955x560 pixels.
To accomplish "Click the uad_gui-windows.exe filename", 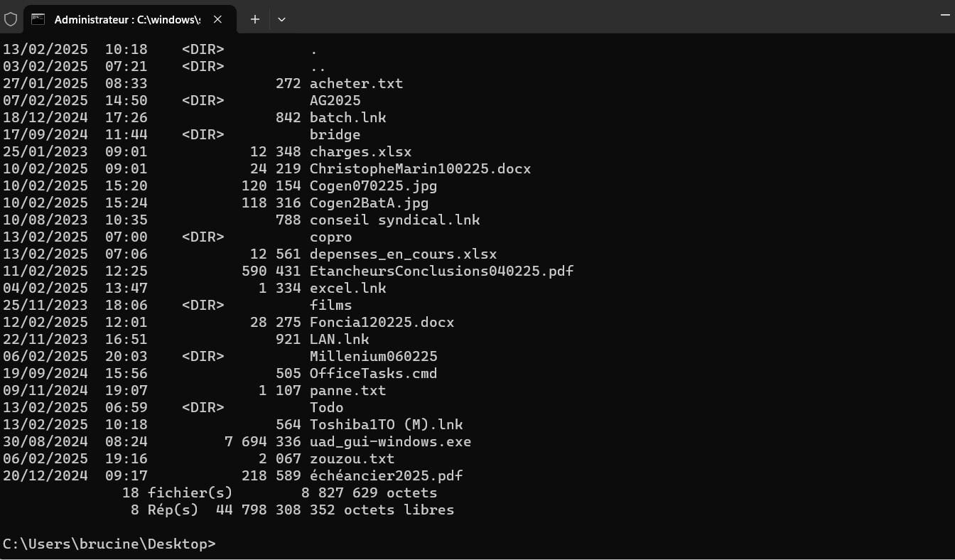I will coord(390,441).
